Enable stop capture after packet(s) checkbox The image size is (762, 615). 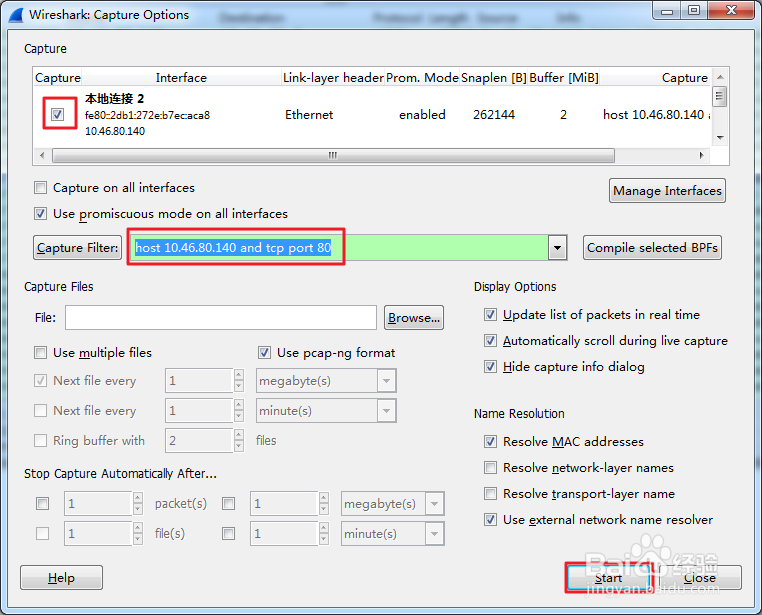[42, 504]
